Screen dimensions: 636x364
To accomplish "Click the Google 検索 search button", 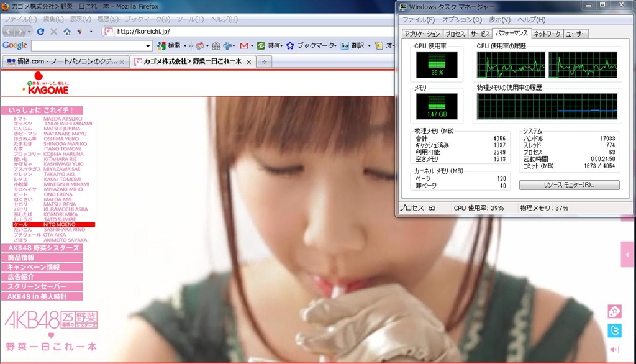I will pyautogui.click(x=169, y=46).
